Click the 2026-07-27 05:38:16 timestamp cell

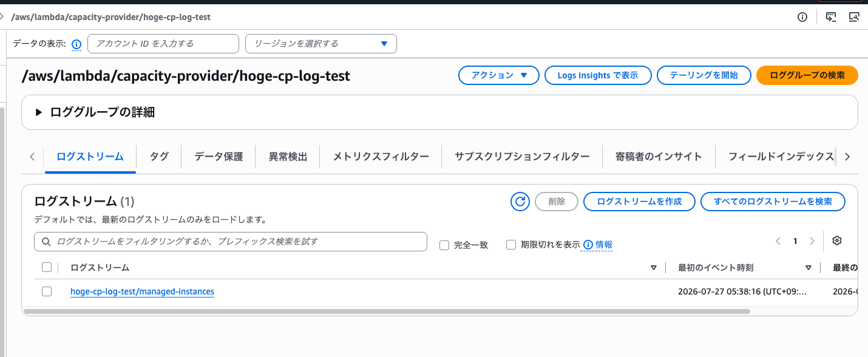(x=742, y=291)
